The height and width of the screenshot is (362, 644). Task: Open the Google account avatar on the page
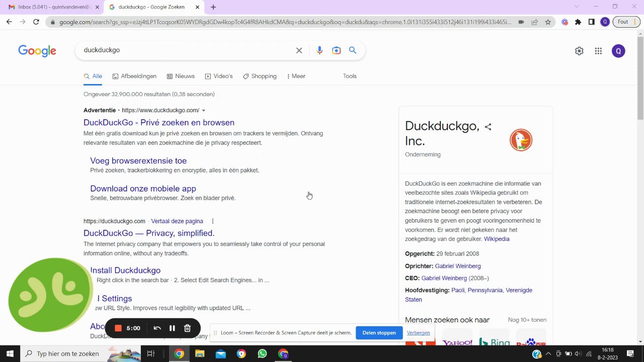pyautogui.click(x=618, y=51)
